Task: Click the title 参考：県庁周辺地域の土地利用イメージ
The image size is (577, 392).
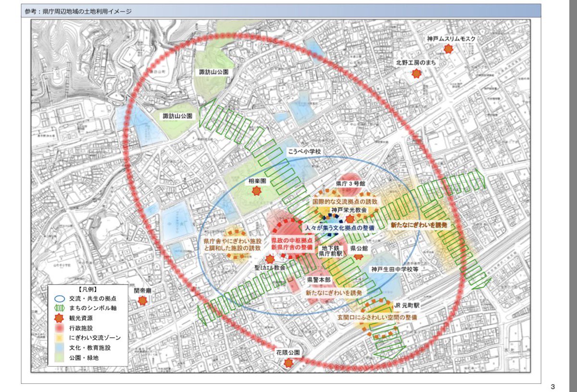Action: pos(78,11)
